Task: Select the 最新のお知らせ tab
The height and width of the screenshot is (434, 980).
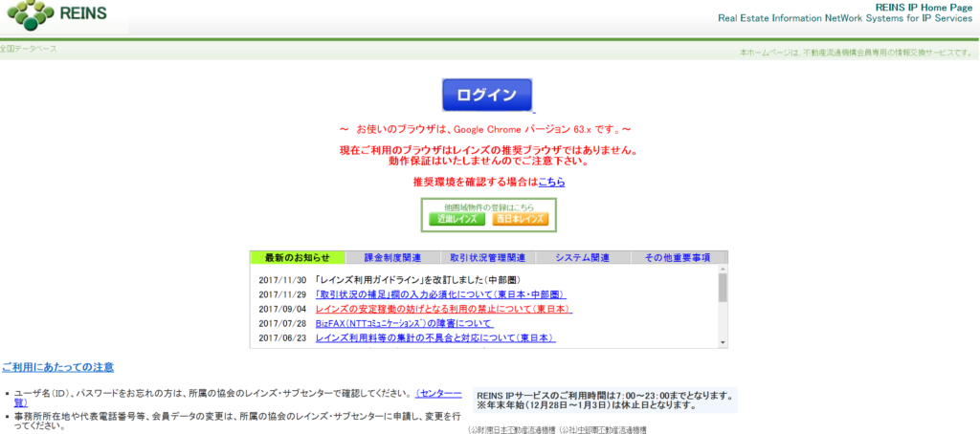Action: pyautogui.click(x=298, y=258)
